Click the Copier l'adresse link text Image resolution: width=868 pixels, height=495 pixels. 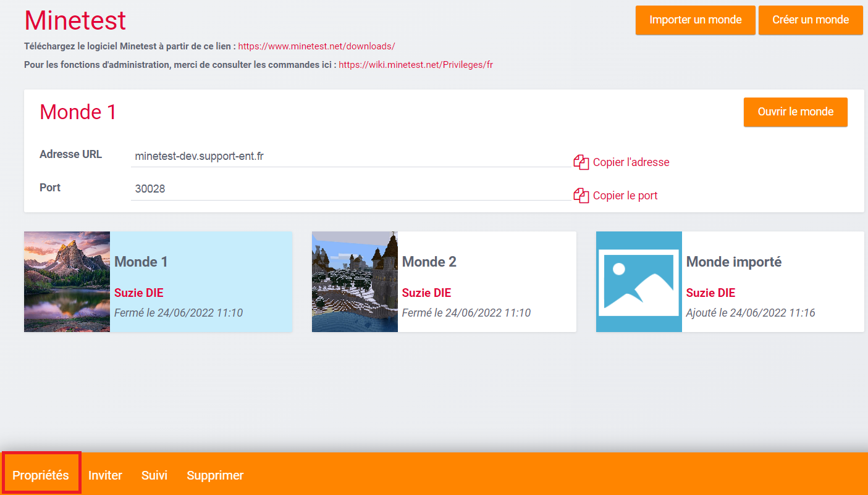[631, 162]
